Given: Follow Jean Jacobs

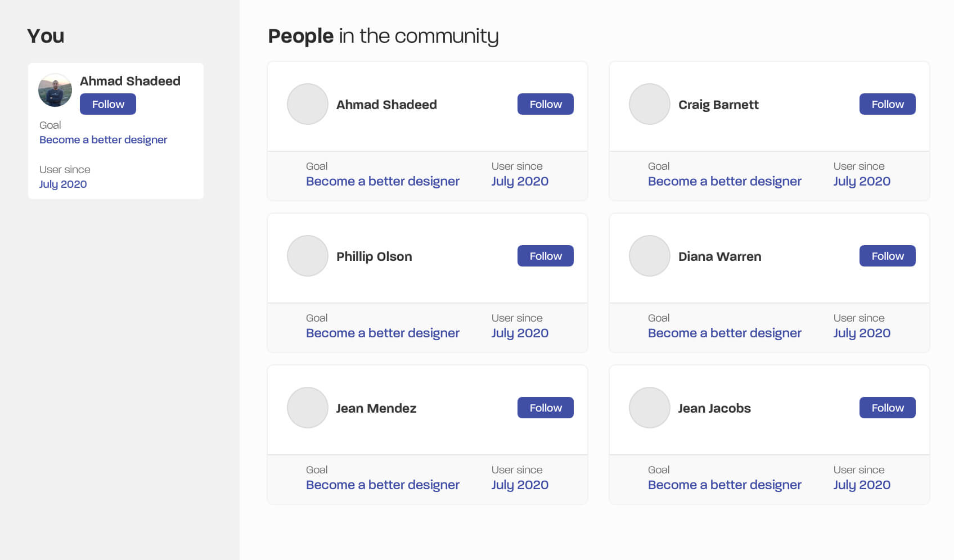Looking at the screenshot, I should coord(887,408).
